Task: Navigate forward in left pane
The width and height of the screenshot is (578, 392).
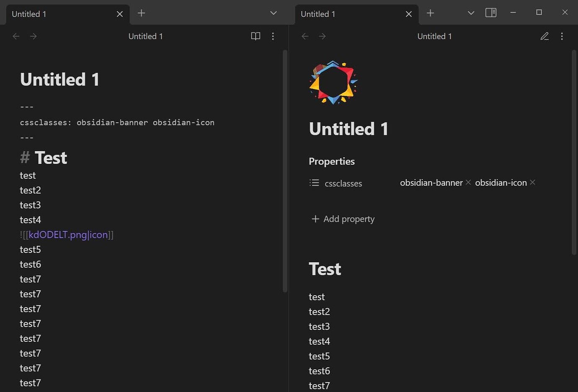Action: tap(34, 36)
